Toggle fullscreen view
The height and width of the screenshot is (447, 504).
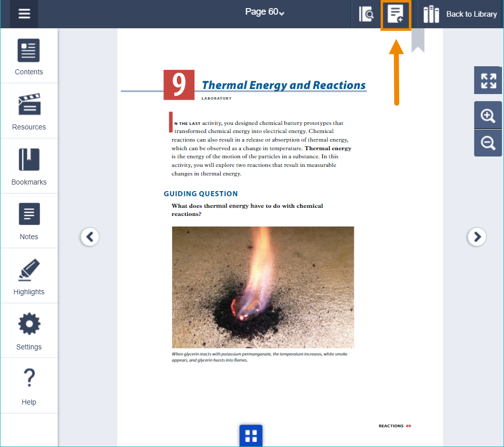pos(488,80)
